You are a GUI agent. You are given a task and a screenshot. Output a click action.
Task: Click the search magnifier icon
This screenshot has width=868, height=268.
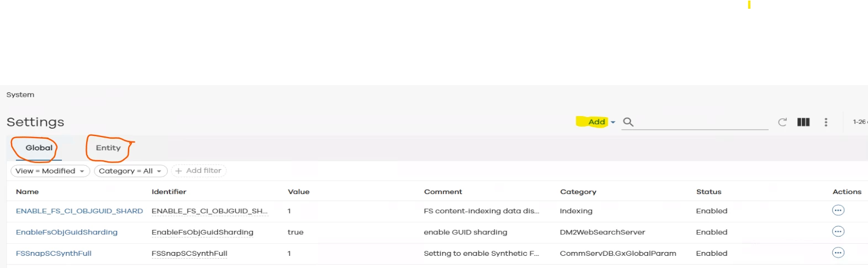[x=628, y=122]
